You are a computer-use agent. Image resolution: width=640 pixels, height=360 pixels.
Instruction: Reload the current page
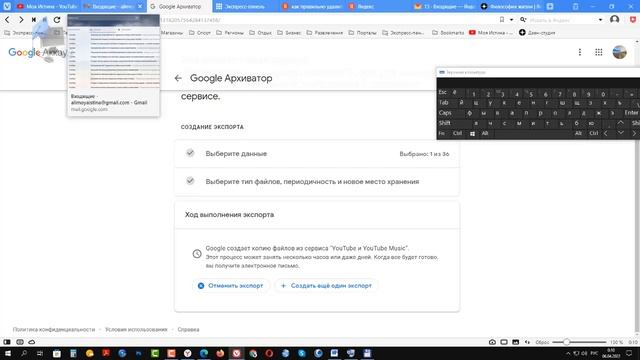tap(57, 20)
